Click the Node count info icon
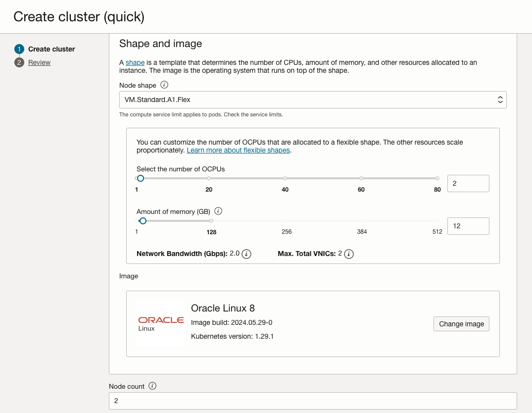Screen dimensions: 532x413 152,386
